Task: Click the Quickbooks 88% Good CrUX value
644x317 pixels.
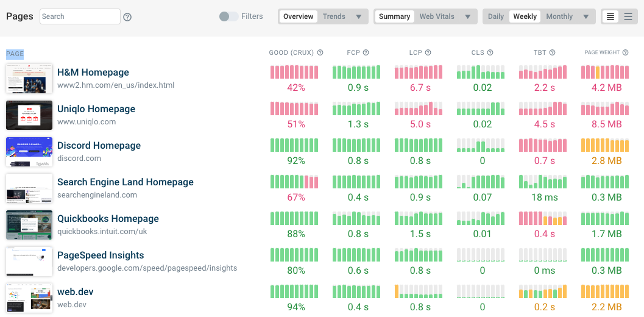Action: click(296, 234)
